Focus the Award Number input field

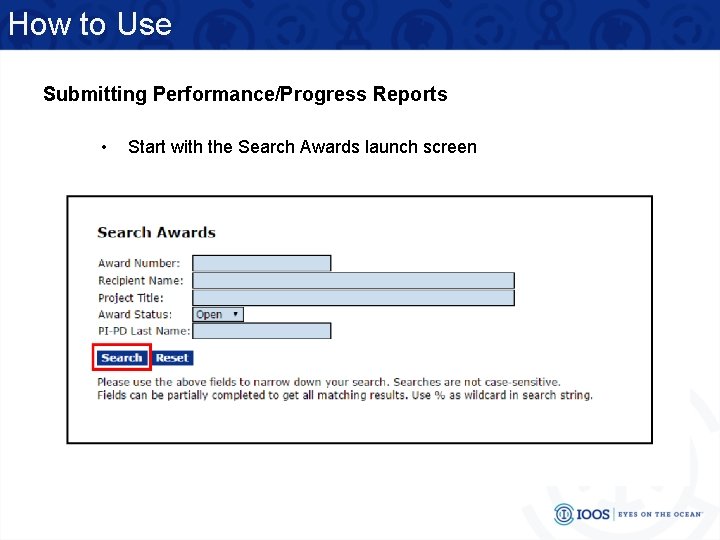pos(262,263)
